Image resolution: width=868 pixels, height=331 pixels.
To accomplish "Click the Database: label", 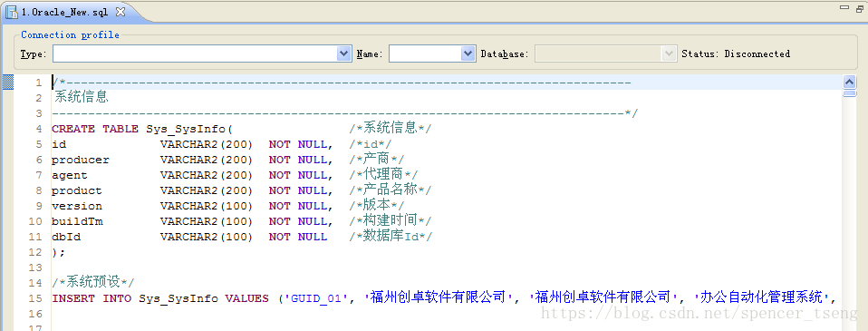I will 505,54.
